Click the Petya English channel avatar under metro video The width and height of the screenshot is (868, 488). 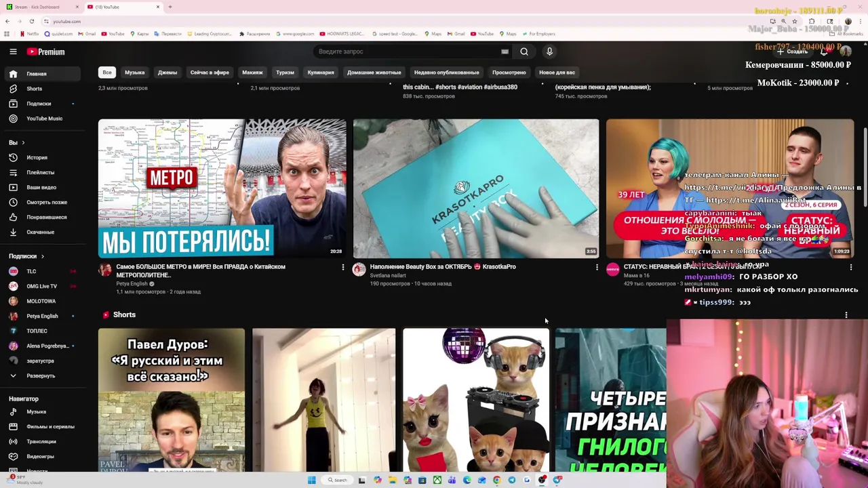tap(105, 270)
